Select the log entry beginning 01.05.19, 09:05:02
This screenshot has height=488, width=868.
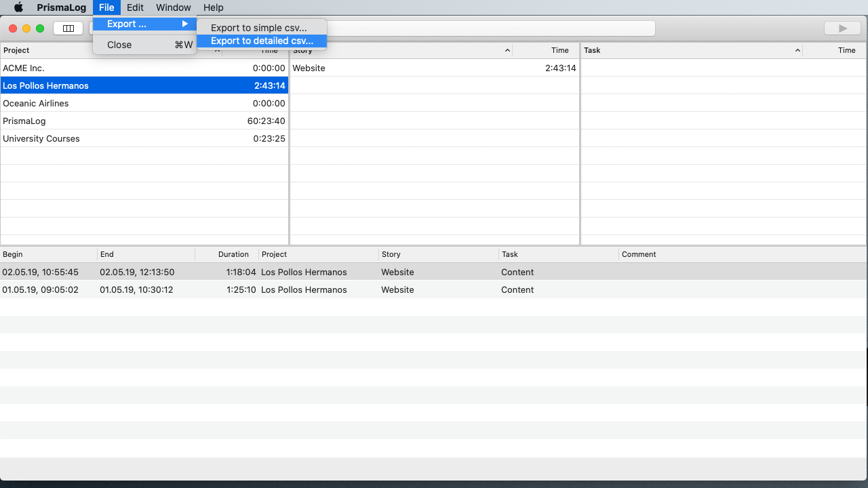tap(433, 289)
